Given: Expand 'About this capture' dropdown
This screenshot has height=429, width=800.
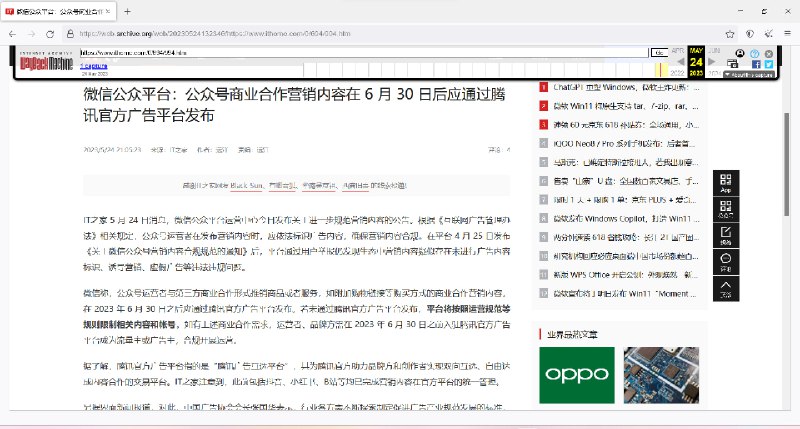Looking at the screenshot, I should [x=749, y=75].
